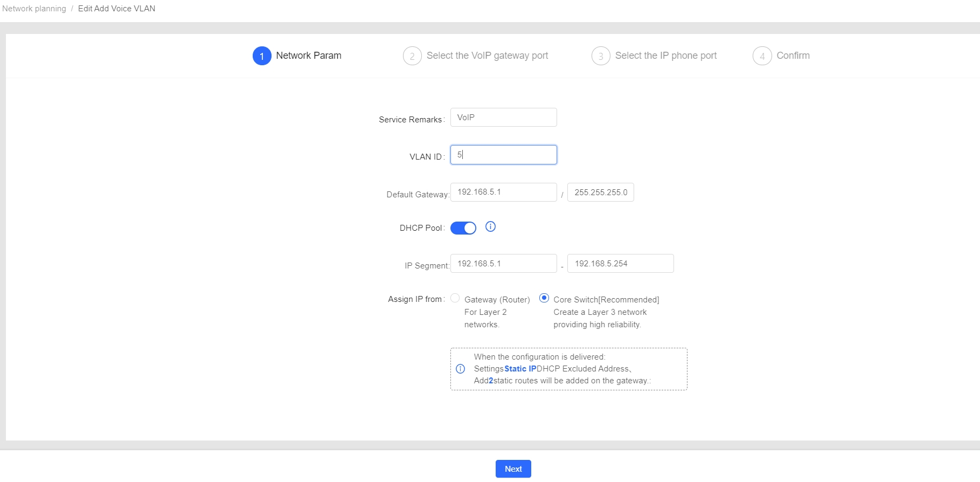This screenshot has width=980, height=482.
Task: Go to Select the IP phone port step
Action: click(666, 56)
